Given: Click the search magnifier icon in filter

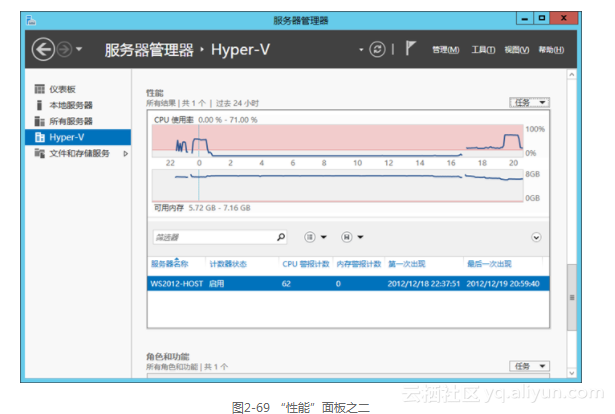Looking at the screenshot, I should (x=281, y=237).
